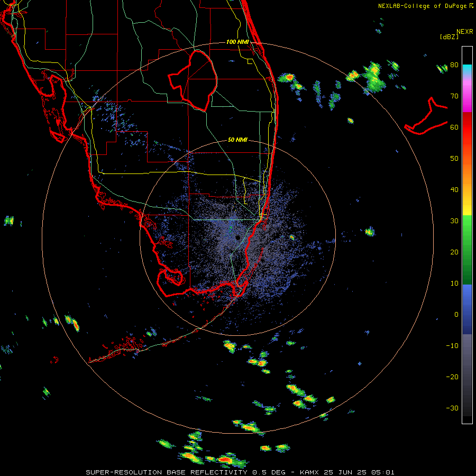476x476 pixels.
Task: Click the 30 dBZ label on the scale
Action: [454, 221]
